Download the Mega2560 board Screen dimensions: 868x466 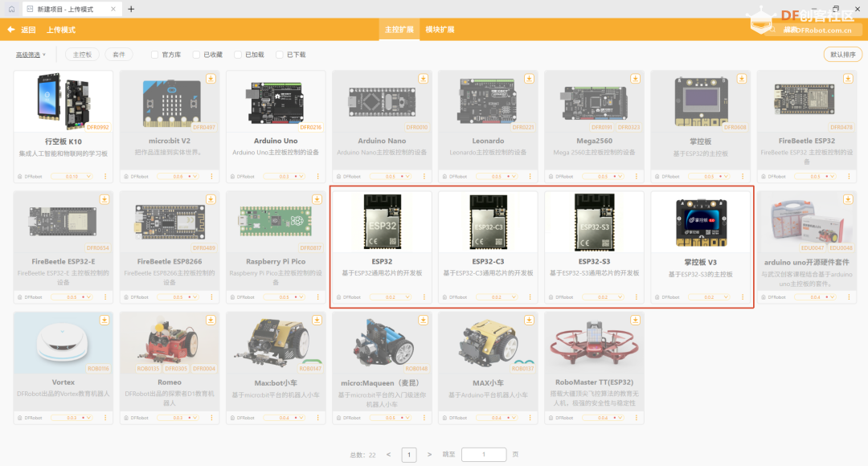[636, 79]
